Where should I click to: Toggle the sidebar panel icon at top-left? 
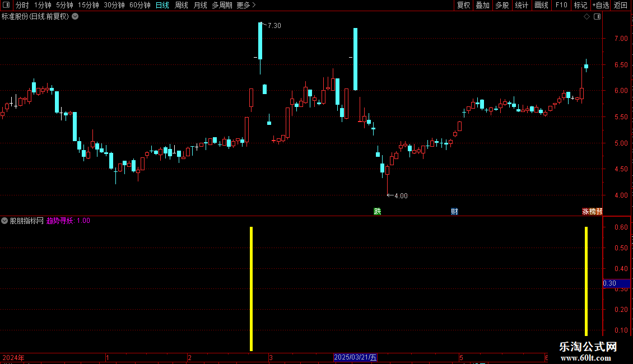6,5
